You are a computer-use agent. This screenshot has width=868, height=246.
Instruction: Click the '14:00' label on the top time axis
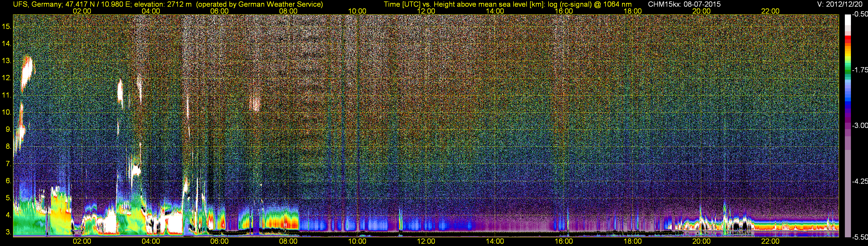click(495, 11)
